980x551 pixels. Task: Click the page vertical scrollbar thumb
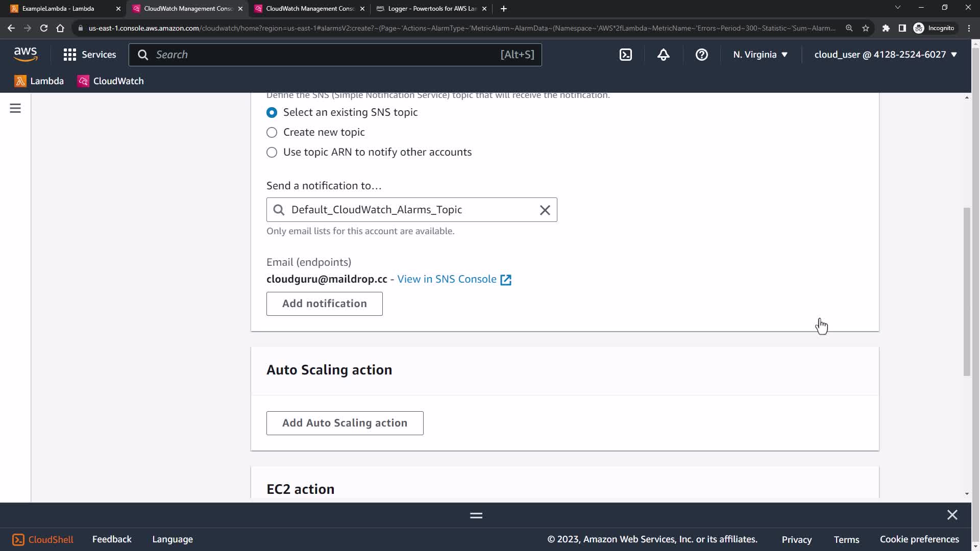(967, 291)
